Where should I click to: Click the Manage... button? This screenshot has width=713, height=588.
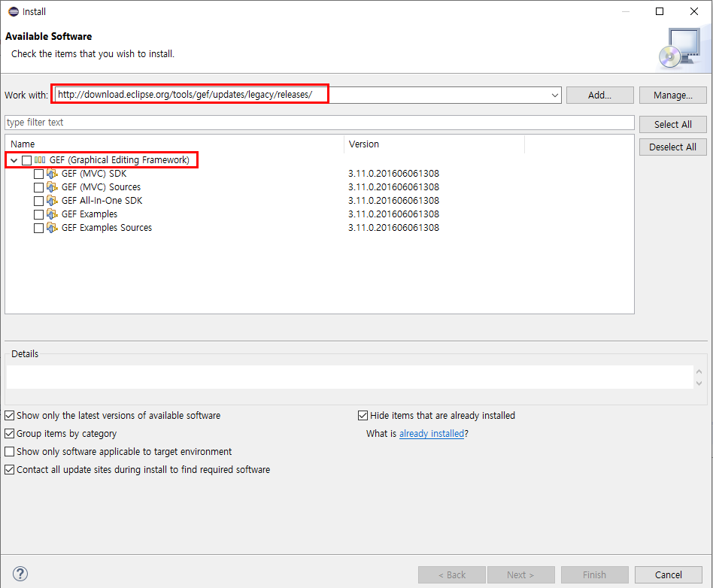673,95
